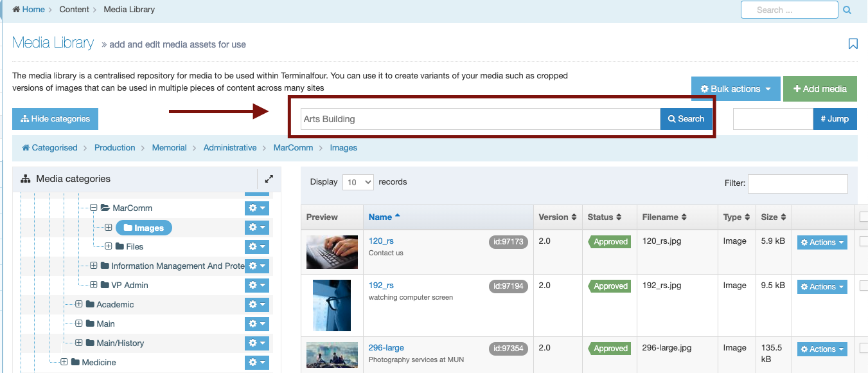Image resolution: width=868 pixels, height=373 pixels.
Task: Tick the checkbox for 120_rs row
Action: coord(864,242)
